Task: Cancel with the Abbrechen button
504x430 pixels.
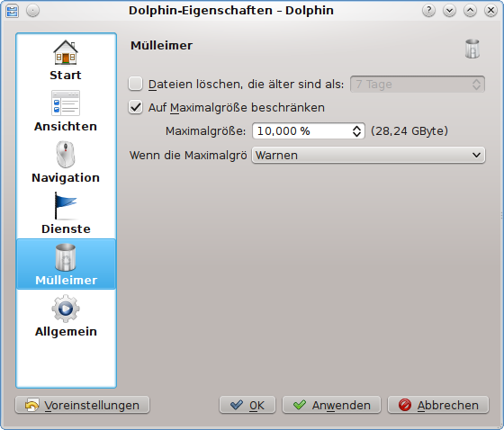Action: [438, 405]
